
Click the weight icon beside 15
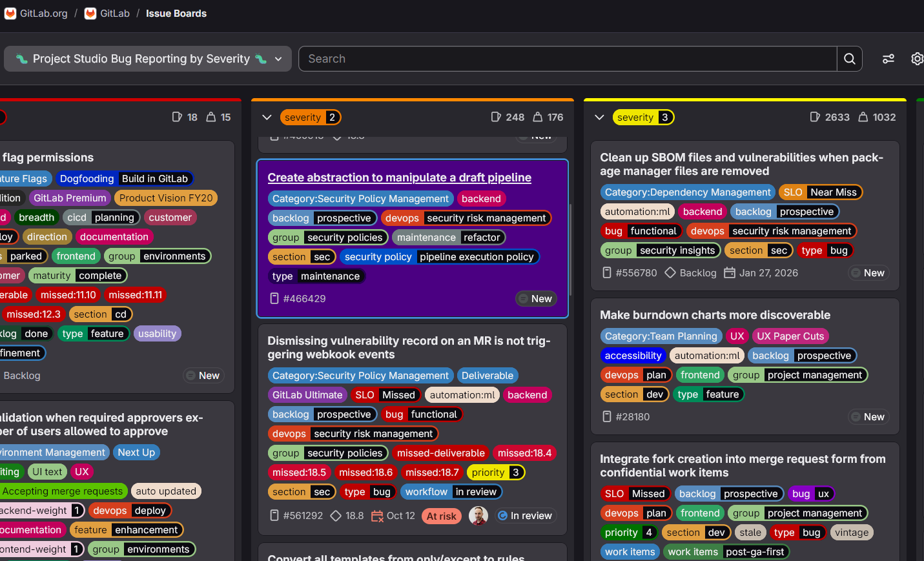point(211,117)
